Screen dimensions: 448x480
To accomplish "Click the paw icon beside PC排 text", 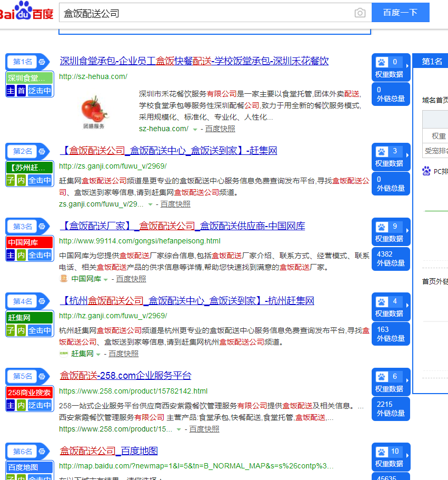I will 426,171.
